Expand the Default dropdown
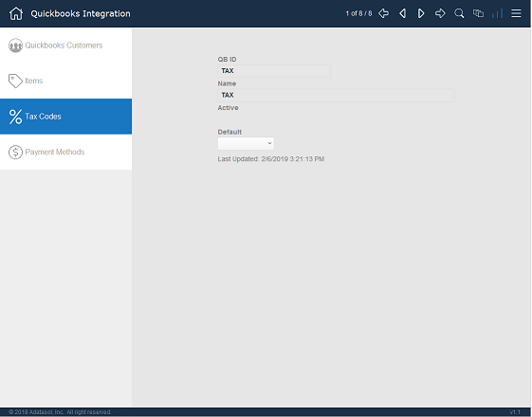532x417 pixels. coord(246,143)
